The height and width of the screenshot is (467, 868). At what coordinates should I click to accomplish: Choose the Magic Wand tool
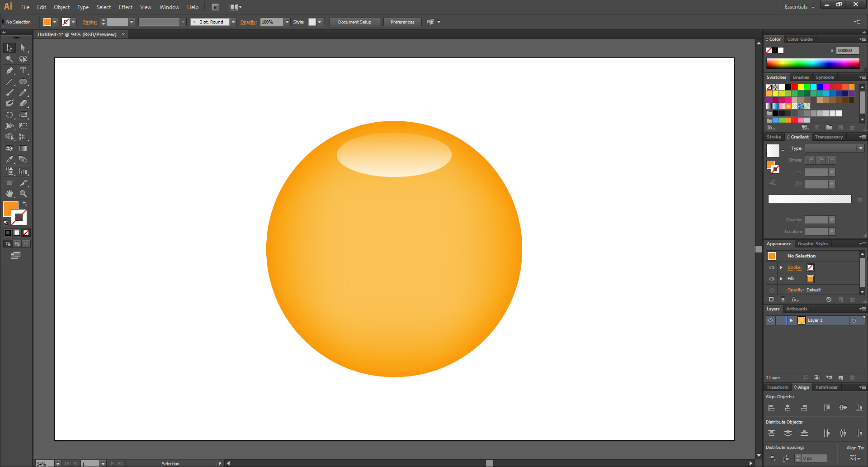point(9,59)
